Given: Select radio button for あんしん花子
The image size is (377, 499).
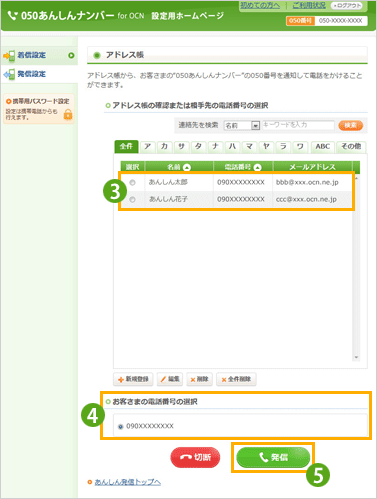Looking at the screenshot, I should [x=132, y=199].
